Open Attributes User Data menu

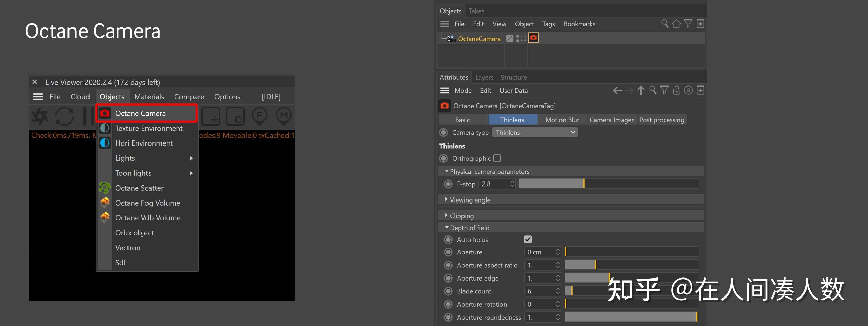coord(514,91)
